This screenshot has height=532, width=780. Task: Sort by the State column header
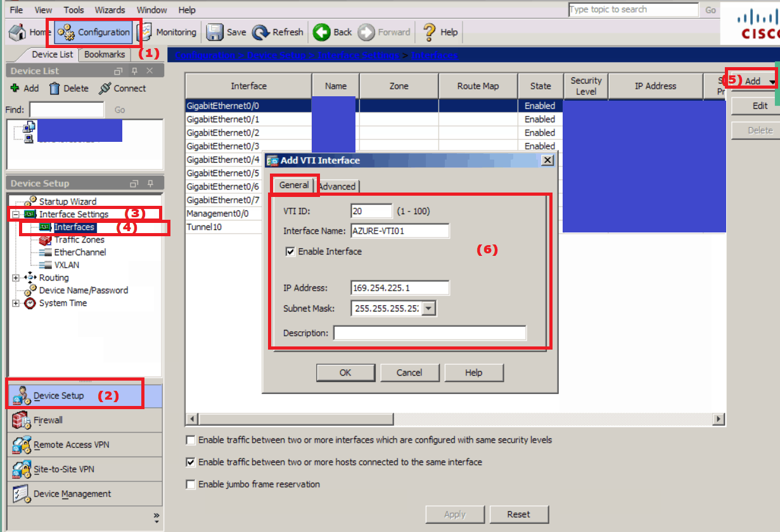click(540, 86)
